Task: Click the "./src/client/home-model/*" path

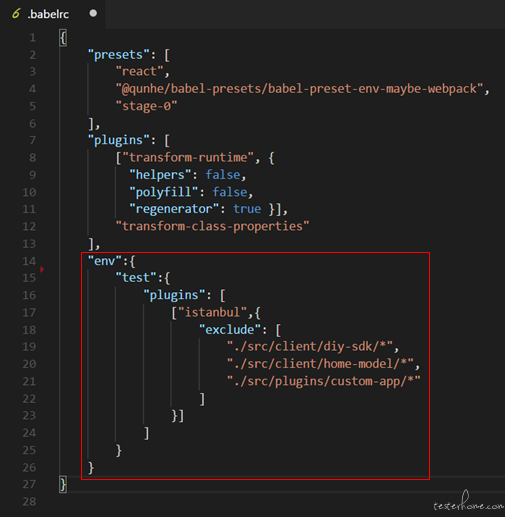Action: pyautogui.click(x=320, y=364)
